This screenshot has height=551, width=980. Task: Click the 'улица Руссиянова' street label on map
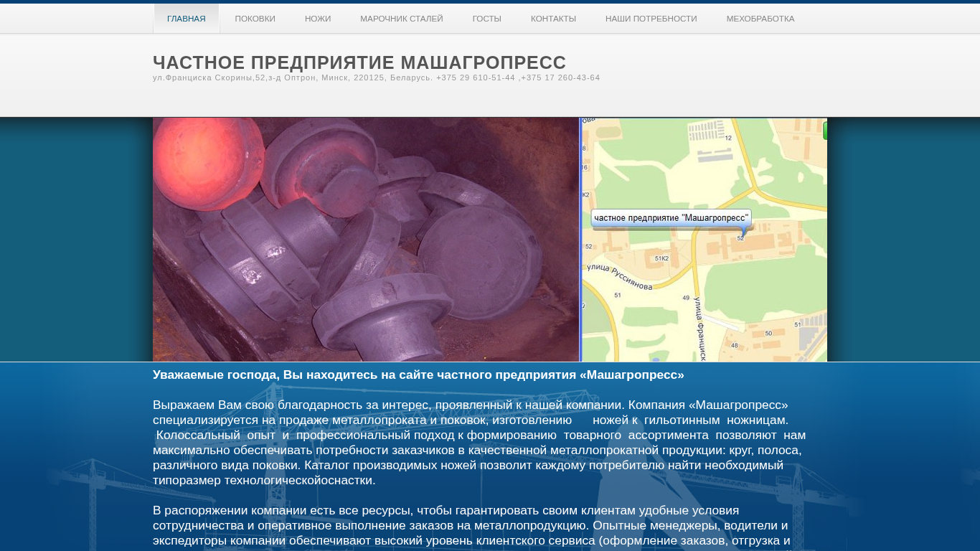click(621, 276)
